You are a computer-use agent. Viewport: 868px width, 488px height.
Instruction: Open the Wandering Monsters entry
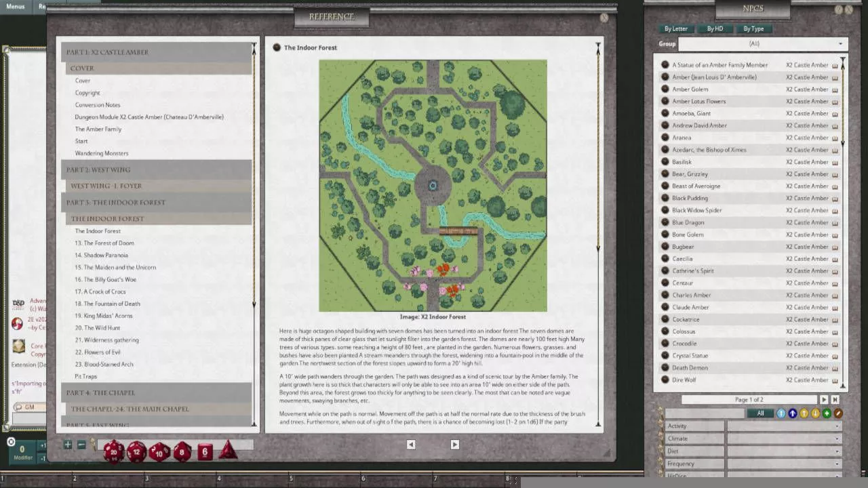102,153
